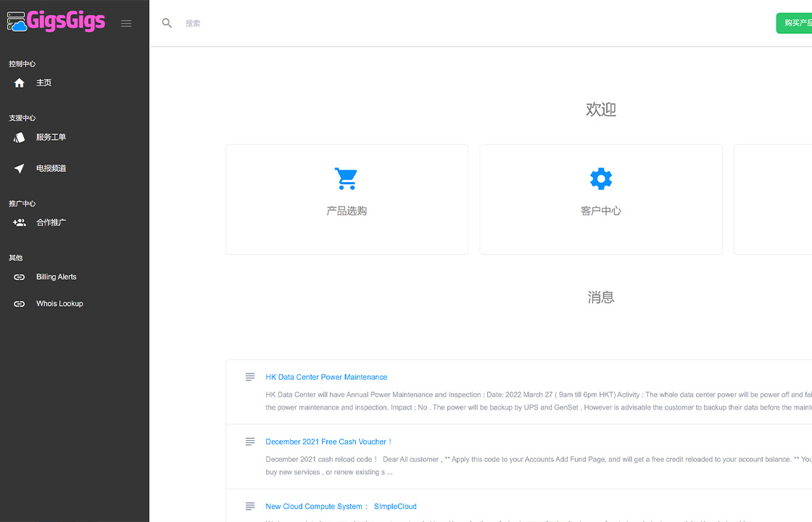Click the December 2021 cash reload code description
This screenshot has height=522, width=812.
[539, 465]
